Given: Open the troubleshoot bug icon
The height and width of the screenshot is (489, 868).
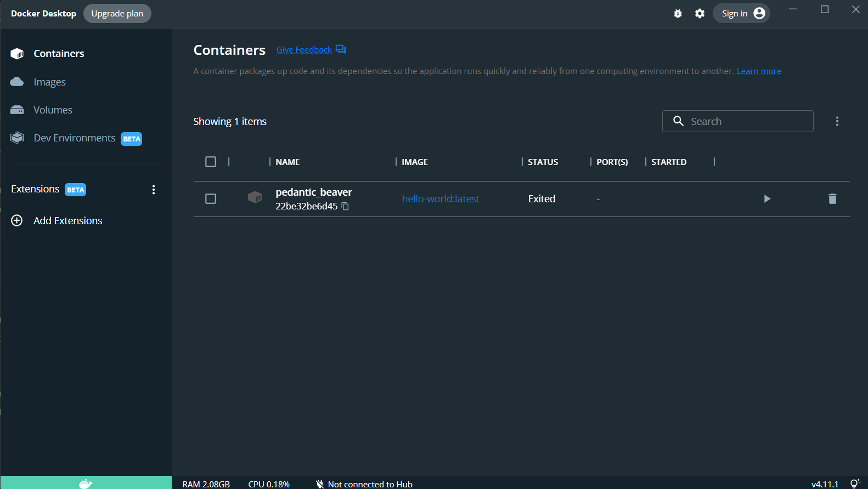Looking at the screenshot, I should pos(678,14).
